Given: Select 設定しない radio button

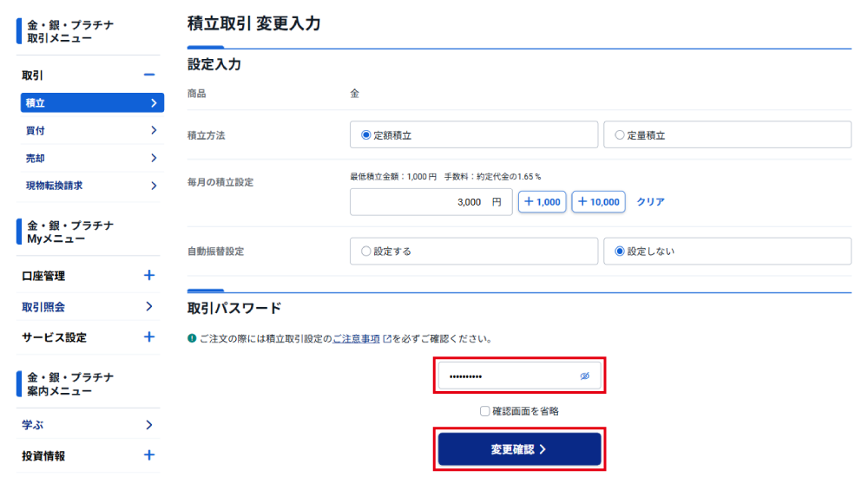Looking at the screenshot, I should pyautogui.click(x=619, y=252).
